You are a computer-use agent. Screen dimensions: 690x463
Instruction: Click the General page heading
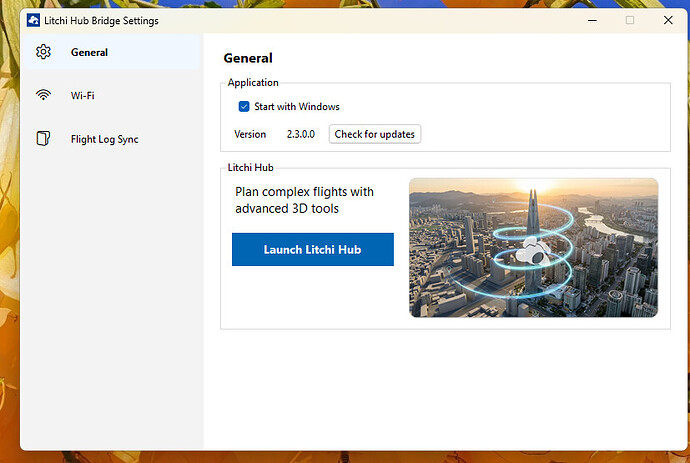(x=248, y=58)
